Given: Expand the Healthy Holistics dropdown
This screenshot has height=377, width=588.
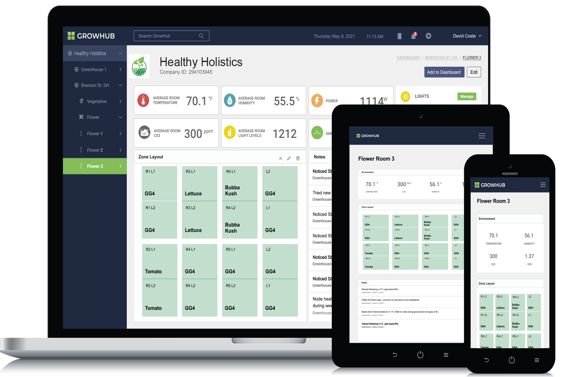Looking at the screenshot, I should [x=121, y=53].
